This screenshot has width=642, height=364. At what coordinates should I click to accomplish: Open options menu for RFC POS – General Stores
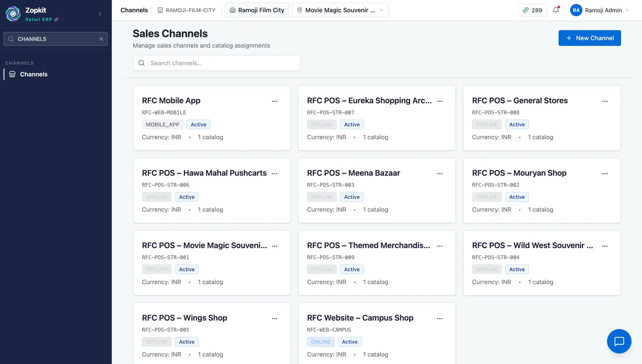coord(605,101)
